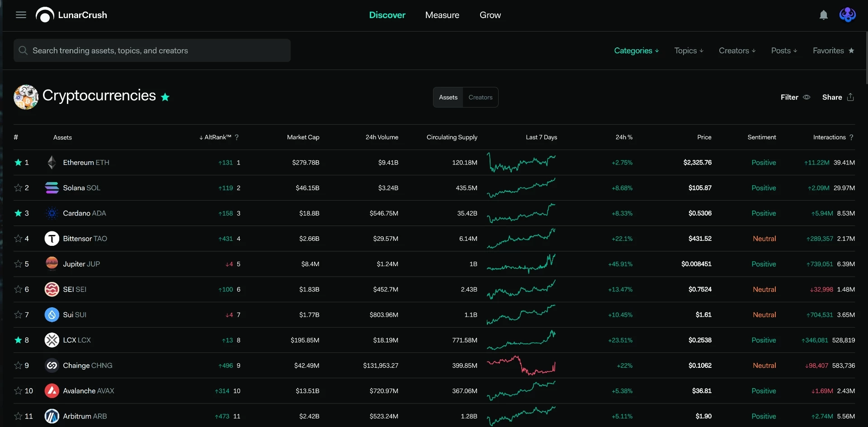Open the notifications bell

pyautogui.click(x=823, y=15)
